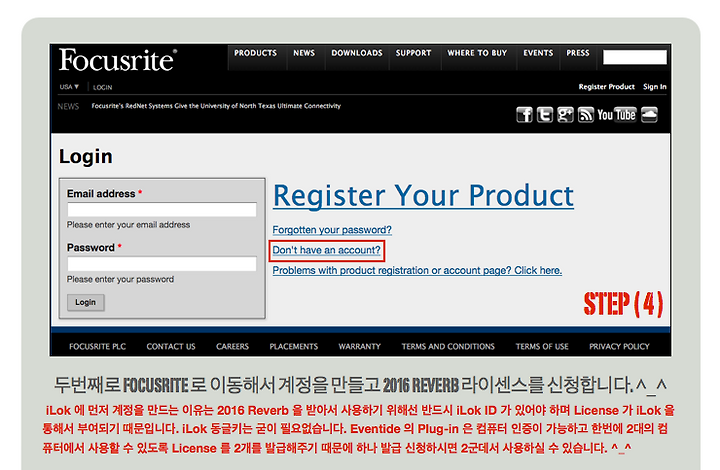This screenshot has width=720, height=470.
Task: Click the Login submit button
Action: [x=85, y=302]
